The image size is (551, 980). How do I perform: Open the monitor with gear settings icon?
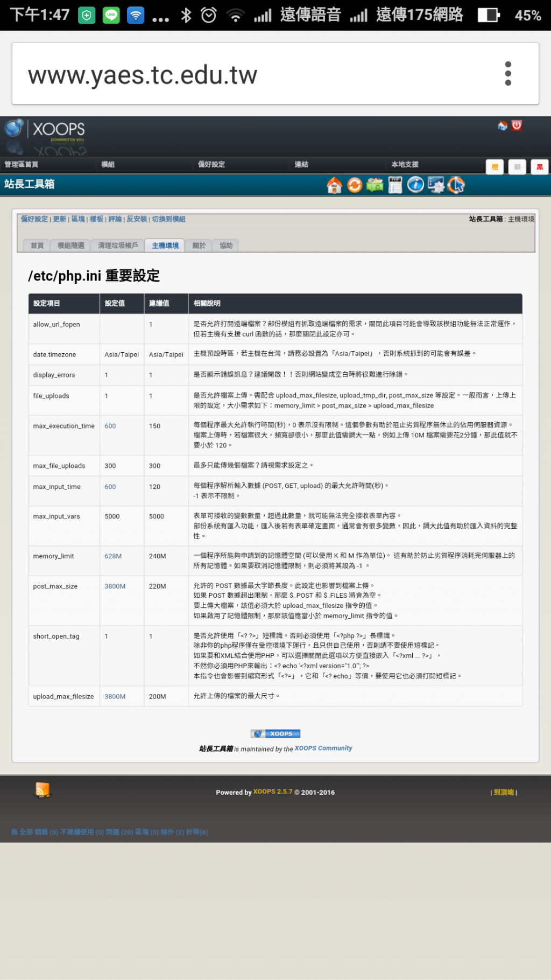(x=436, y=185)
